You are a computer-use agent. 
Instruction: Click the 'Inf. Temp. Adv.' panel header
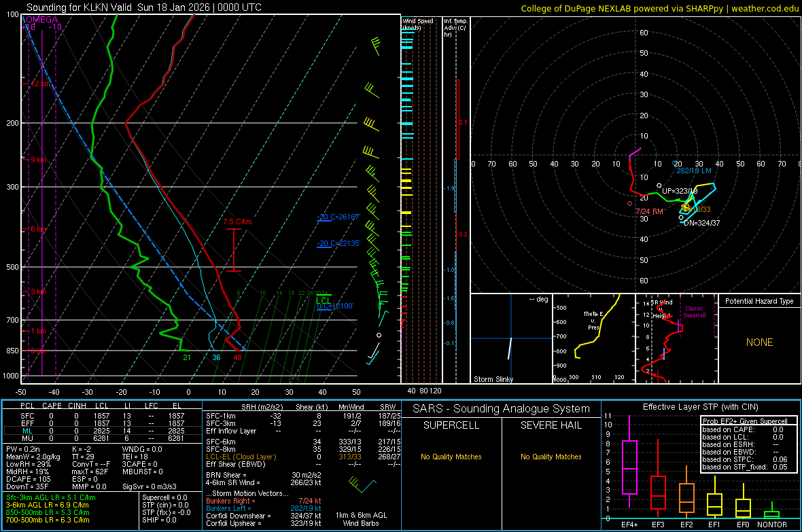[455, 28]
